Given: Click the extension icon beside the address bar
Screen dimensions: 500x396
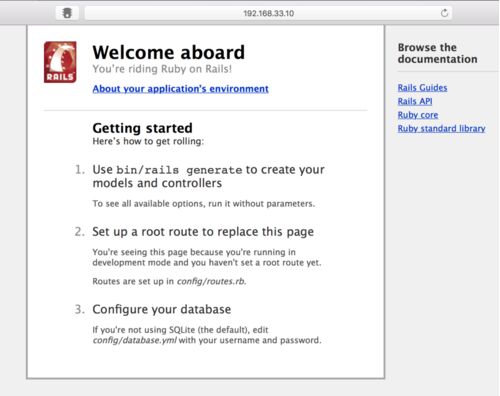Looking at the screenshot, I should click(x=67, y=13).
